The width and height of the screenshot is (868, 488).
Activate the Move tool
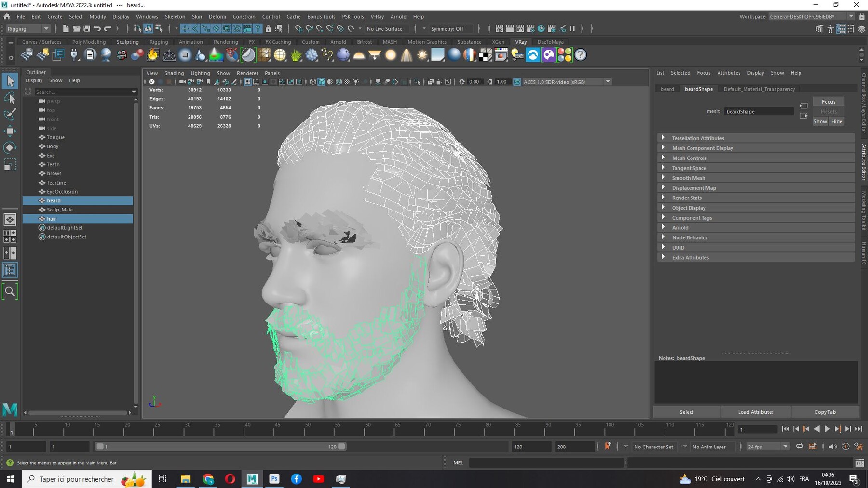pos(10,131)
